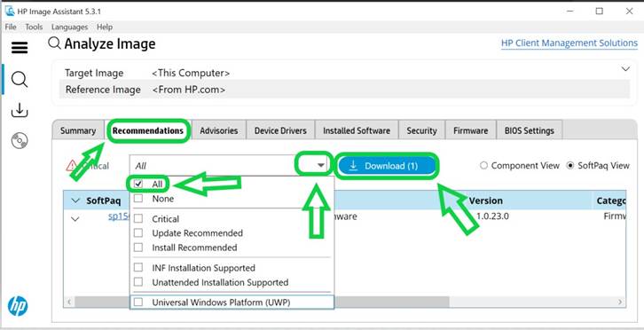Open the hamburger navigation menu

[20, 48]
